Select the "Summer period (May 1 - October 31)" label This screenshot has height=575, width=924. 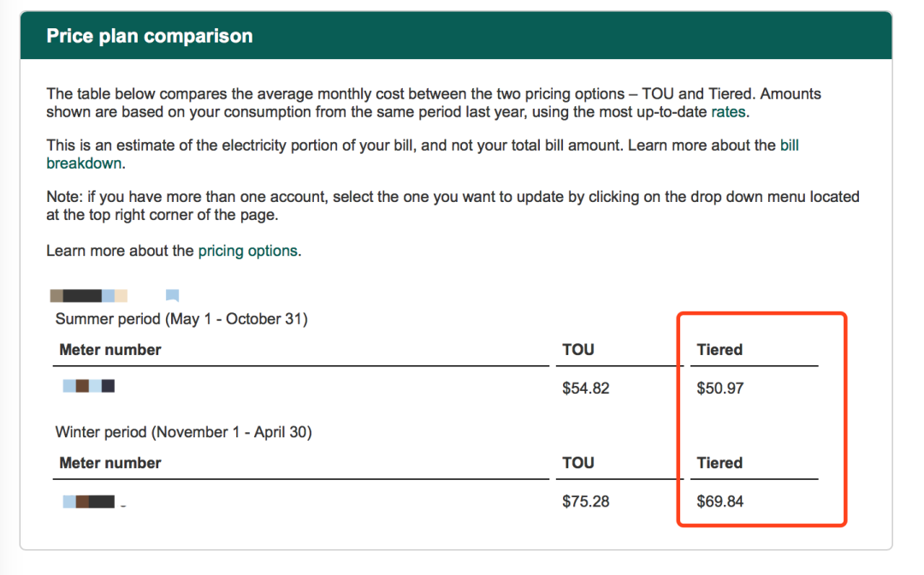coord(181,319)
